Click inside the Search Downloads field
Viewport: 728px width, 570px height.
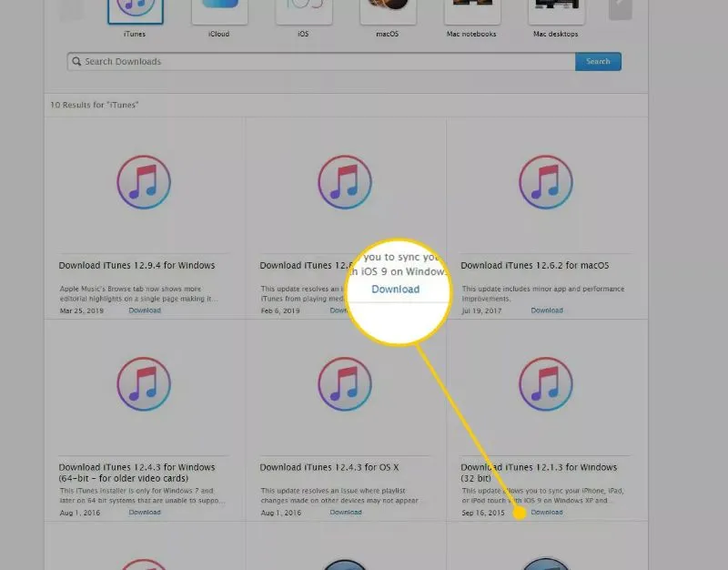(273, 61)
